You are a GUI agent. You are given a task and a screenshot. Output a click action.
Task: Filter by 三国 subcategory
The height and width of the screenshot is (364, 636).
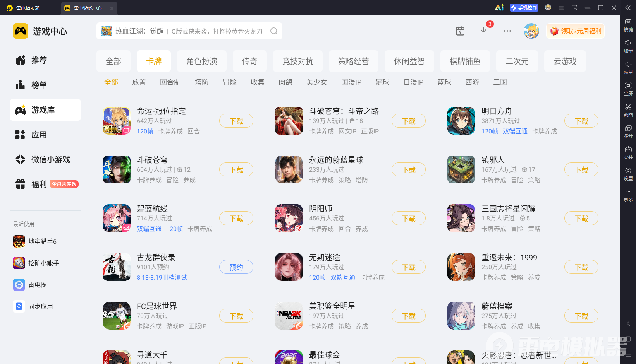tap(500, 82)
